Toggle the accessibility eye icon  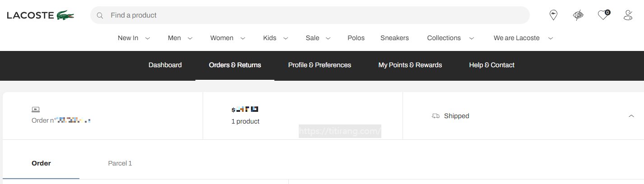pos(578,15)
